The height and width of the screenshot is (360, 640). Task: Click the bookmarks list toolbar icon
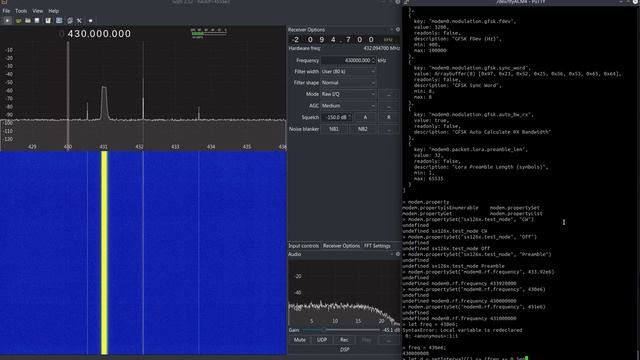click(59, 20)
